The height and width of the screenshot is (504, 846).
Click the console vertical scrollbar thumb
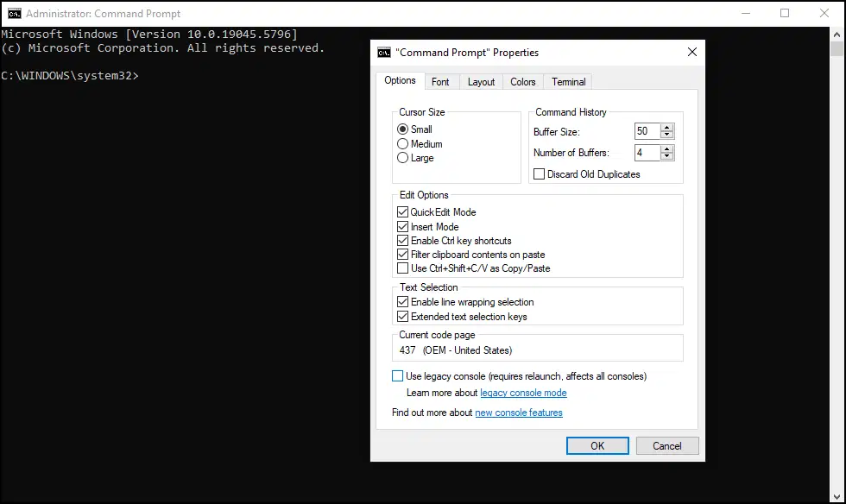coord(837,48)
